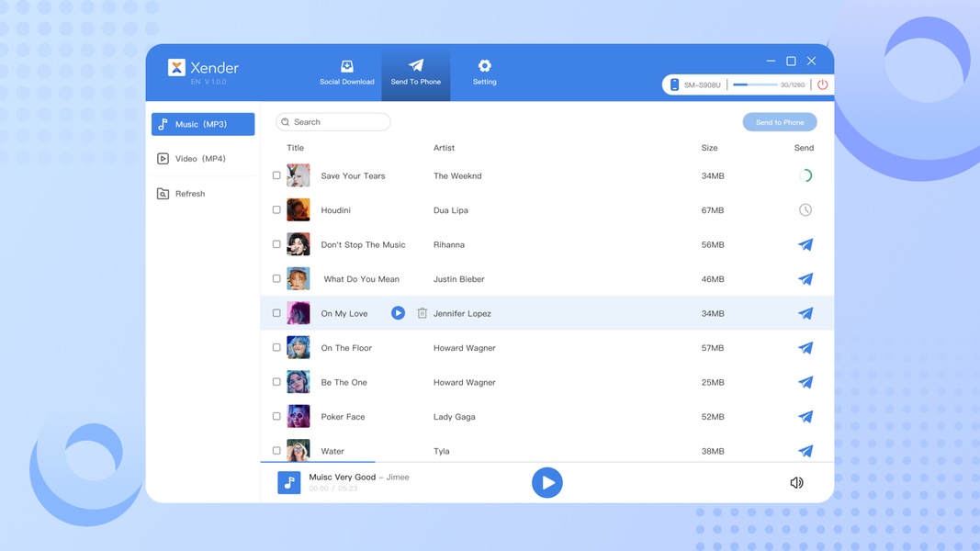Click artist name Lady Gaga
The height and width of the screenshot is (551, 980).
(455, 417)
